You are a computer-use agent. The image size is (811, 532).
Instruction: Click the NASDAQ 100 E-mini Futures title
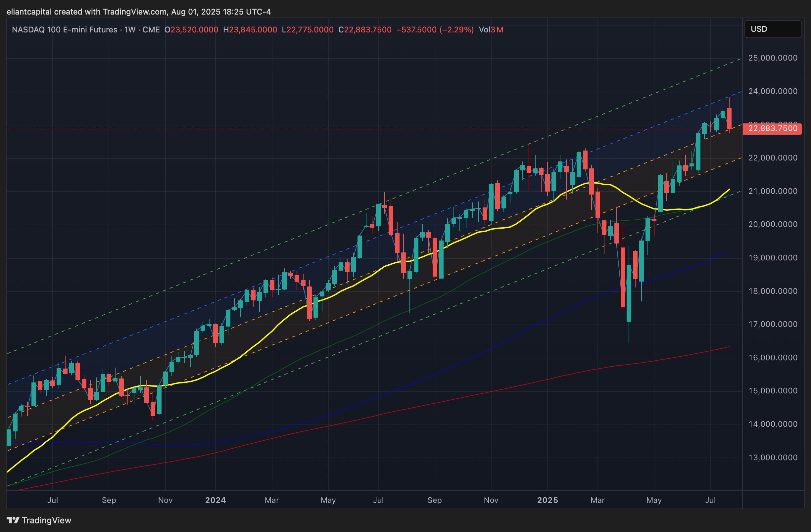(x=65, y=30)
